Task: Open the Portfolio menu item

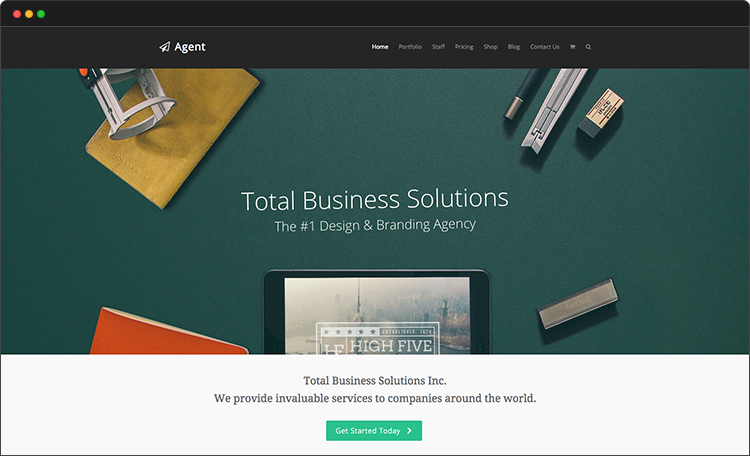Action: (x=410, y=47)
